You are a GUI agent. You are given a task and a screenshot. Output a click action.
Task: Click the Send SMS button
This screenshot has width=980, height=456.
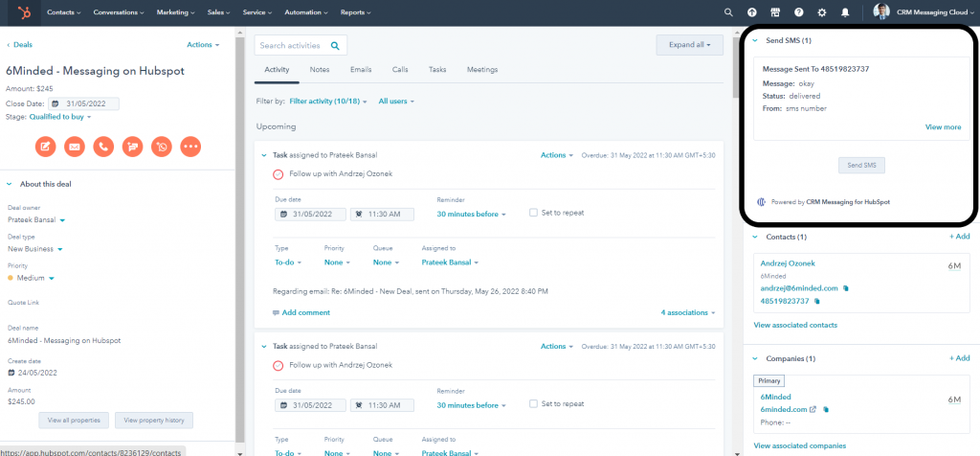861,166
